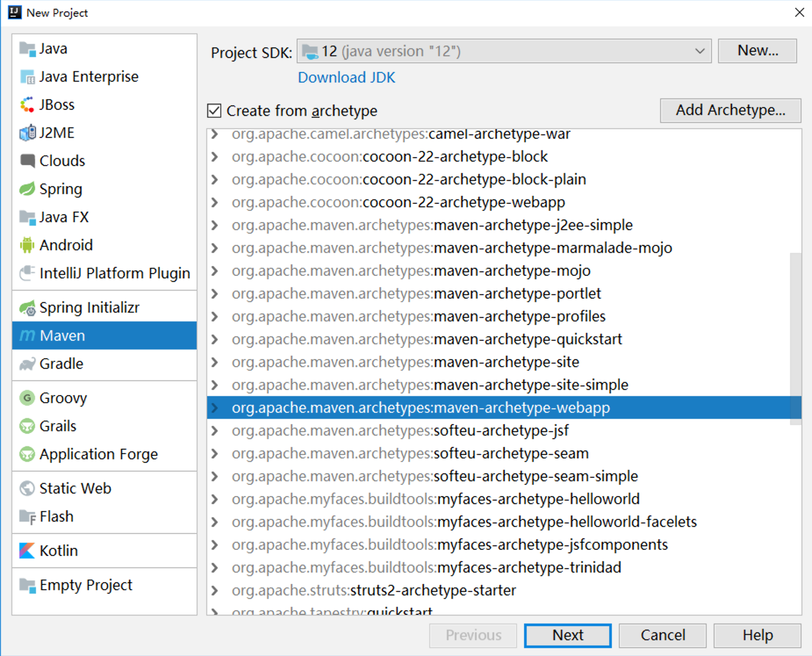Click New... SDK button

pos(758,51)
